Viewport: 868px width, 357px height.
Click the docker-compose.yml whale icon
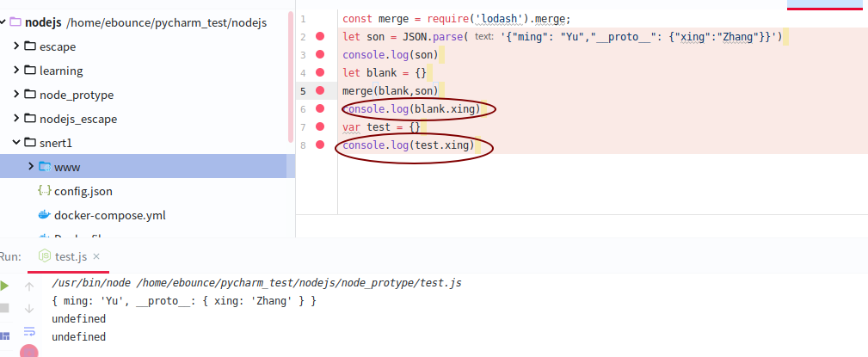45,215
